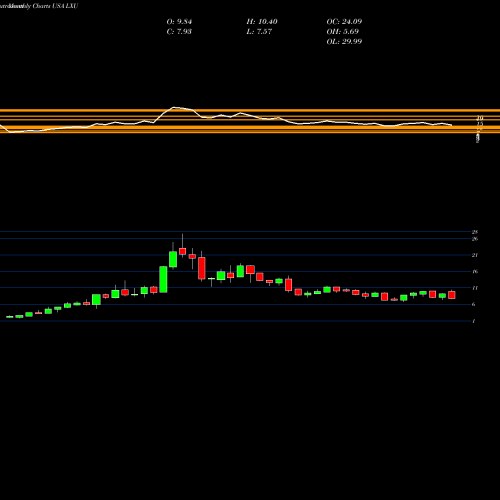The width and height of the screenshot is (500, 500).
Task: Select the open value 'O: 9.84'
Action: coord(179,22)
